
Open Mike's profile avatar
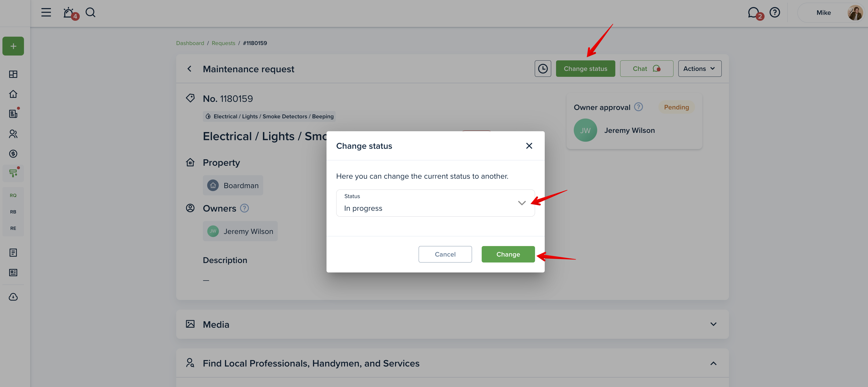click(855, 13)
